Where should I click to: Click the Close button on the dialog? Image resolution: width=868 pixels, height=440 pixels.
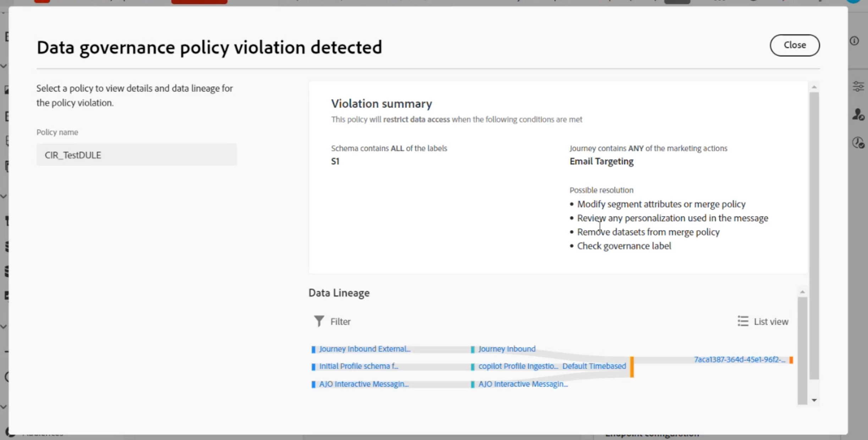point(794,45)
